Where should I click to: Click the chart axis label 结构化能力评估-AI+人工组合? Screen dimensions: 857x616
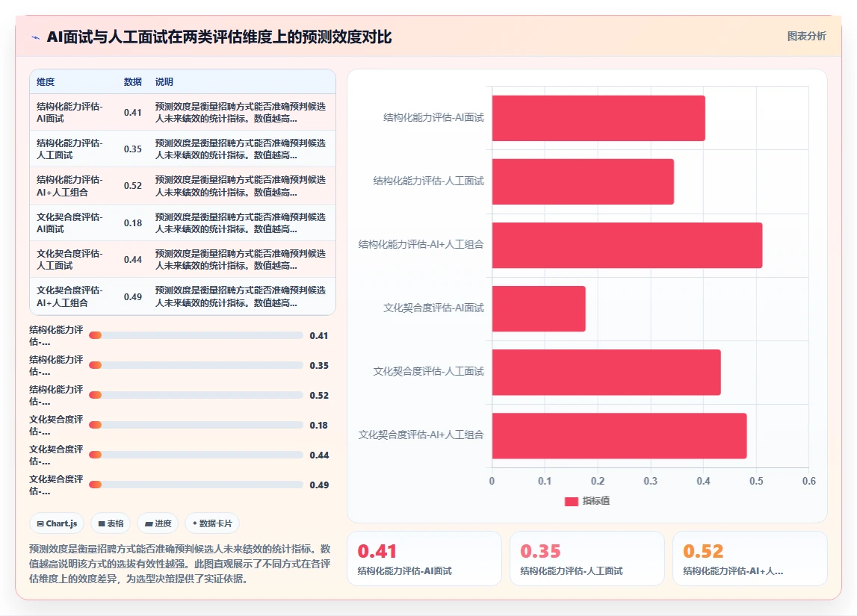[421, 245]
